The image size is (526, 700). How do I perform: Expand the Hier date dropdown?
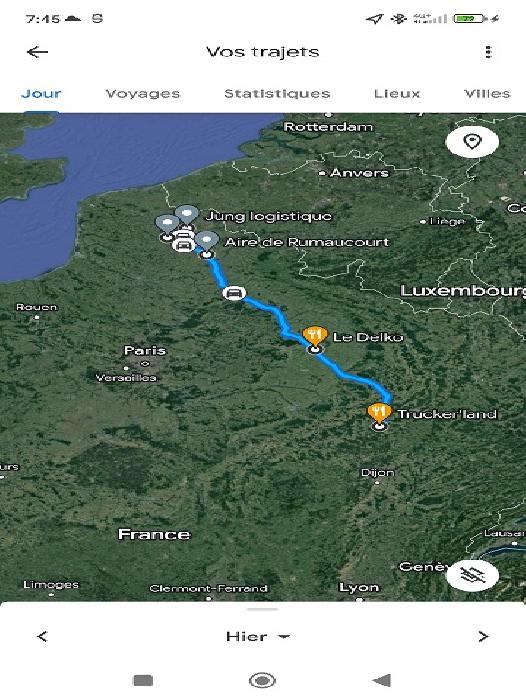[x=258, y=636]
